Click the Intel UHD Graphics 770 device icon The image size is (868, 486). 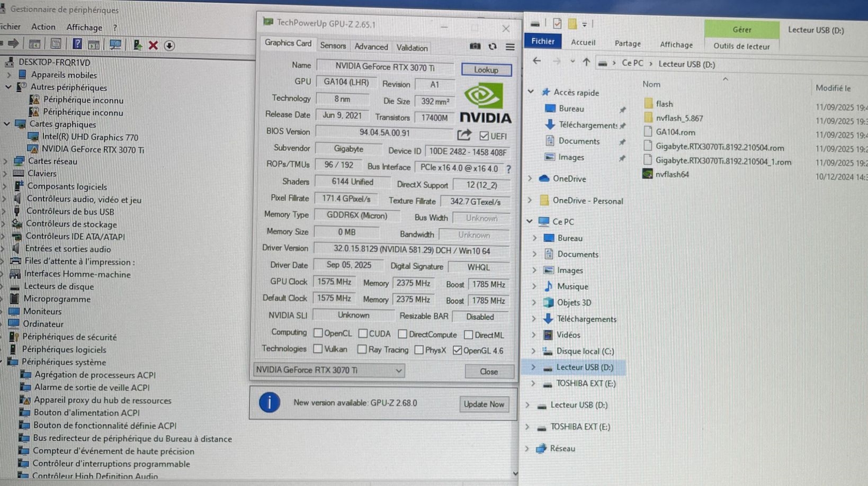point(33,137)
